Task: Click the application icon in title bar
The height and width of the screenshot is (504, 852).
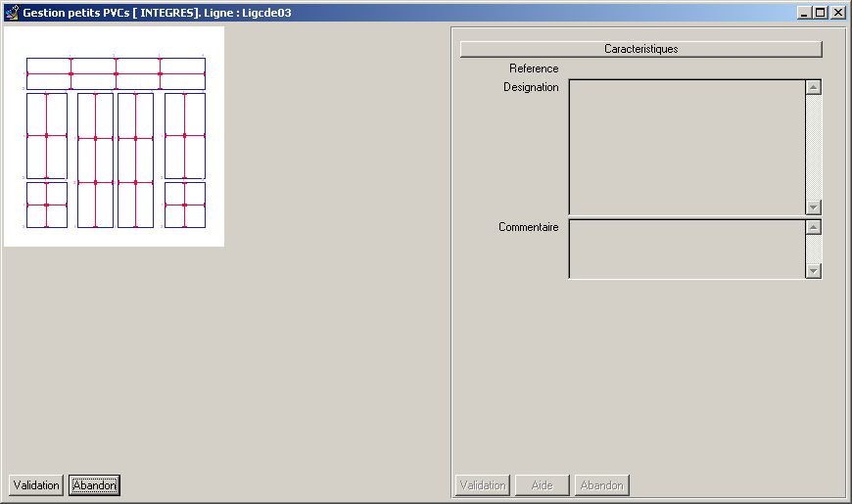Action: click(12, 13)
